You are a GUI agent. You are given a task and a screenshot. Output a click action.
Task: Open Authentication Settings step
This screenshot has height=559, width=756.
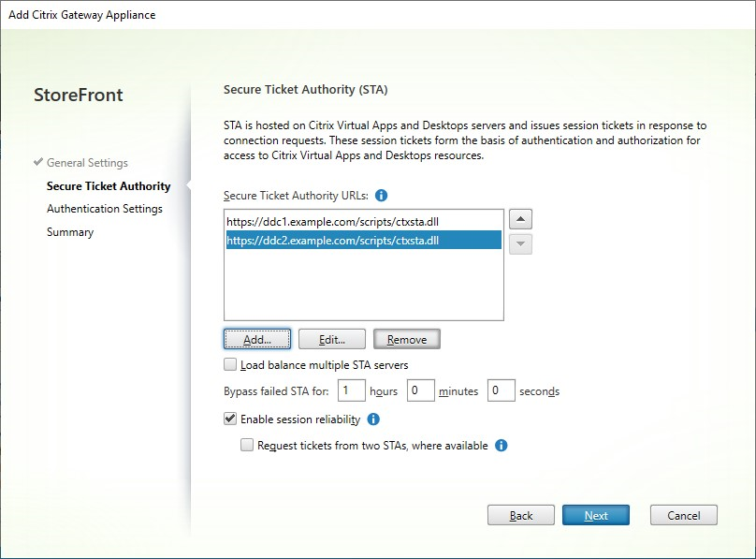105,209
